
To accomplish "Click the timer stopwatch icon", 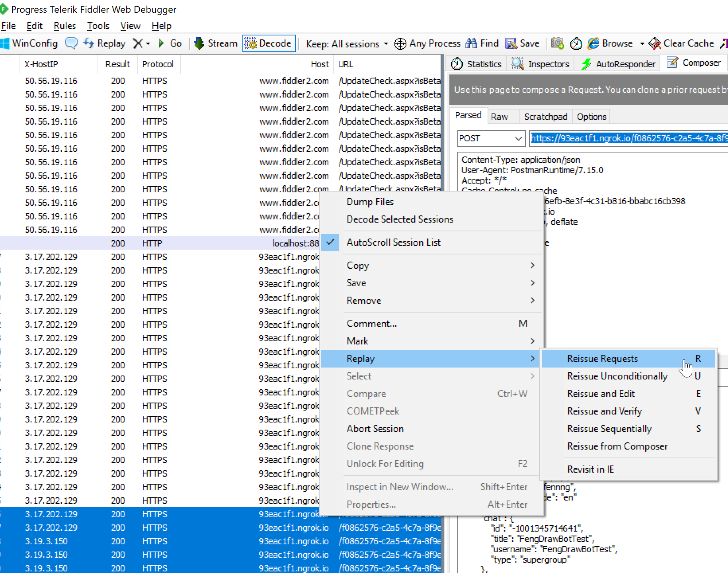I will (x=576, y=43).
